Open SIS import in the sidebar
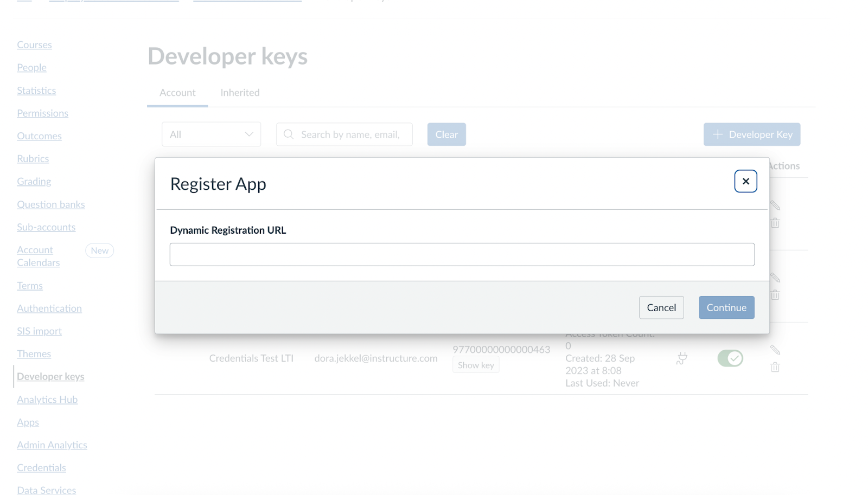868x495 pixels. click(39, 331)
